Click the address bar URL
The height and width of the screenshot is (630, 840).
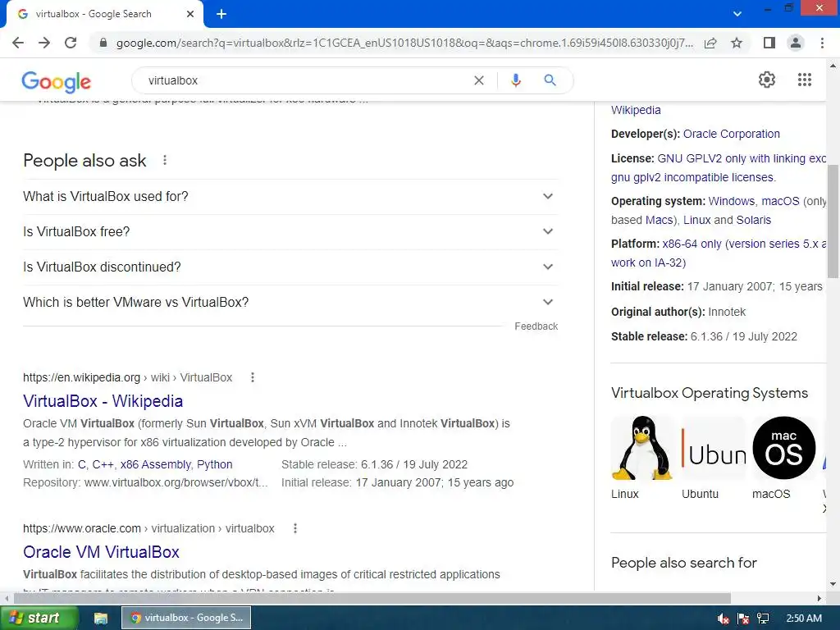(x=404, y=43)
